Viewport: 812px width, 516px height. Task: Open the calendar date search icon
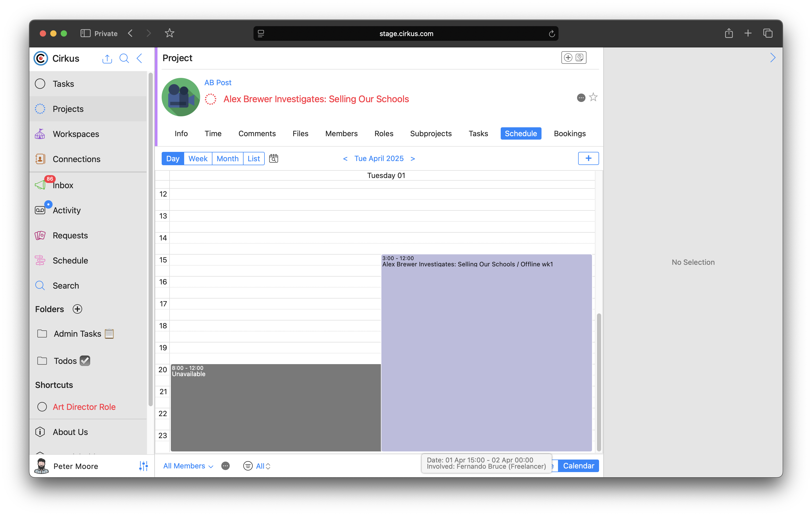pyautogui.click(x=273, y=158)
